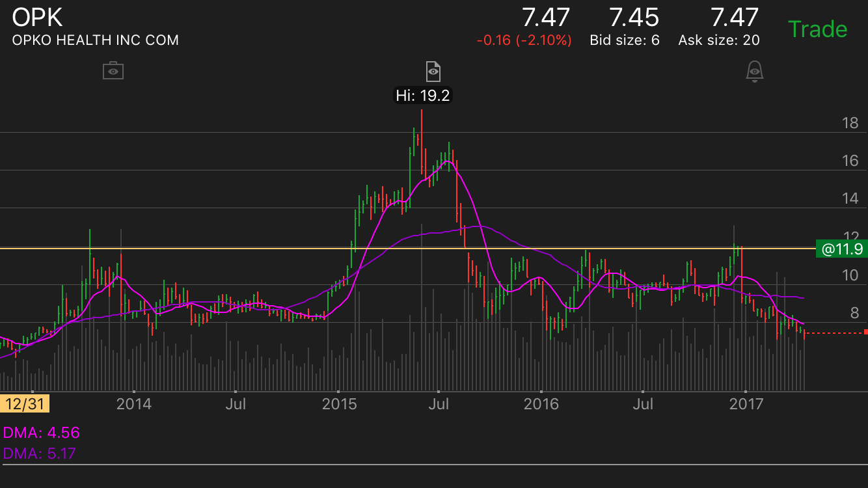This screenshot has height=488, width=868.
Task: Tap the red current price marker
Action: tap(865, 332)
